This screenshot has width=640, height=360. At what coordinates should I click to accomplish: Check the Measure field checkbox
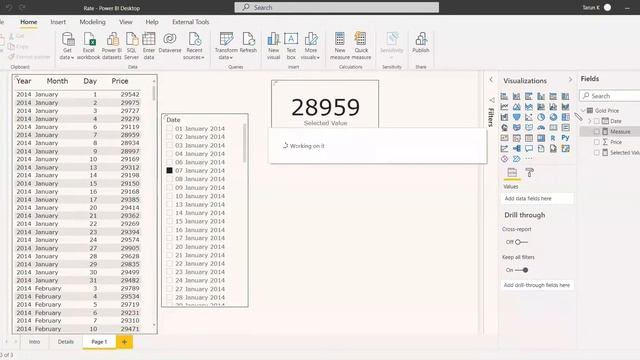coord(597,131)
